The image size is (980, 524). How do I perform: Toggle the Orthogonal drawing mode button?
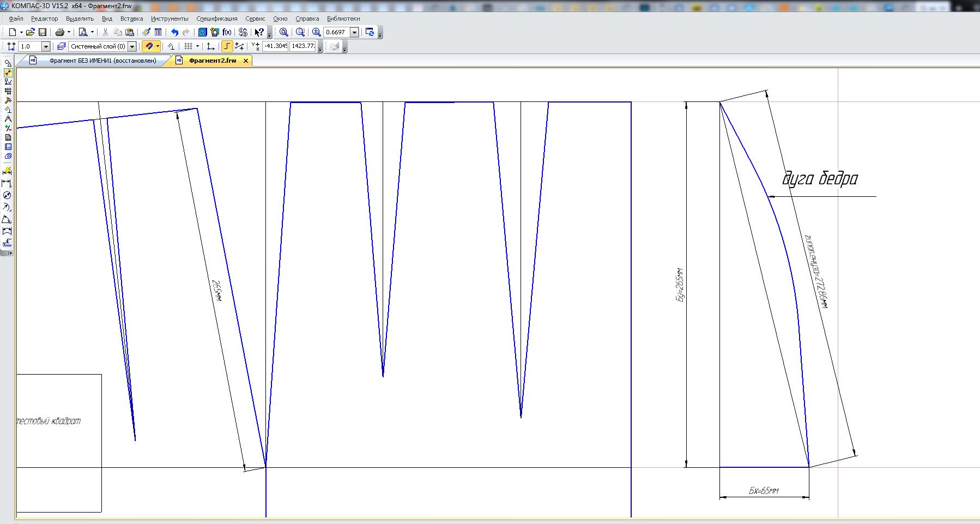227,46
